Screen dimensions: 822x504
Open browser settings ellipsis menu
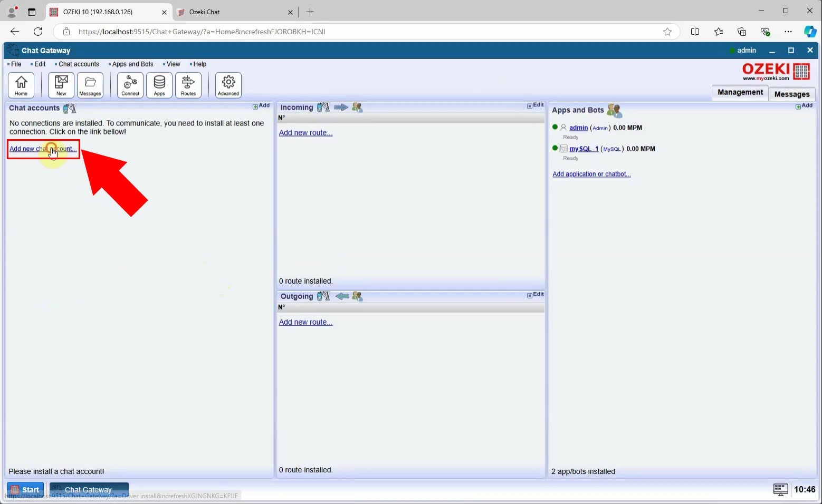(x=788, y=32)
